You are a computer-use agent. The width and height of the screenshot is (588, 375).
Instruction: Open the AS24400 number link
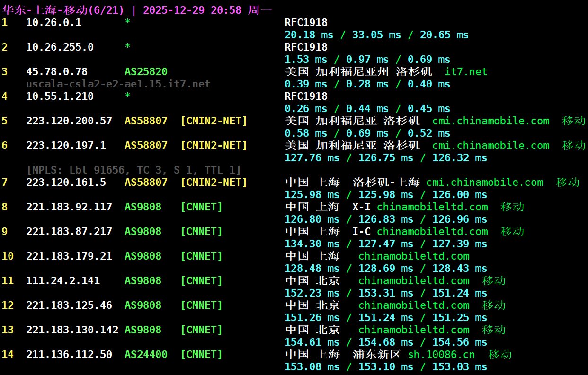tap(146, 355)
